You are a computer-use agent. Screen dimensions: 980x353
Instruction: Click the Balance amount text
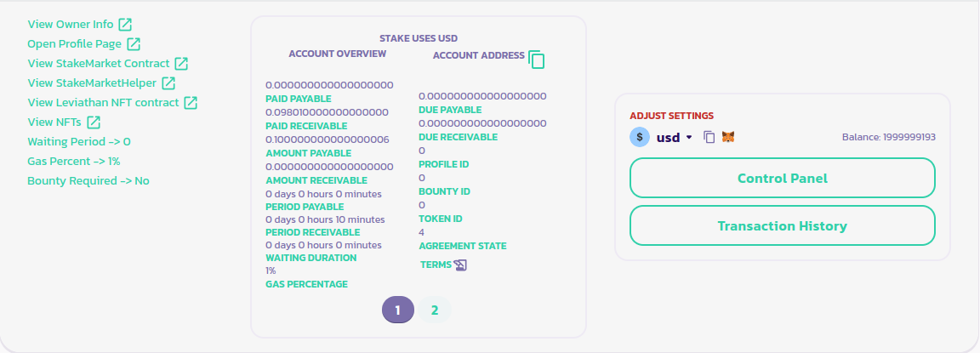point(889,137)
